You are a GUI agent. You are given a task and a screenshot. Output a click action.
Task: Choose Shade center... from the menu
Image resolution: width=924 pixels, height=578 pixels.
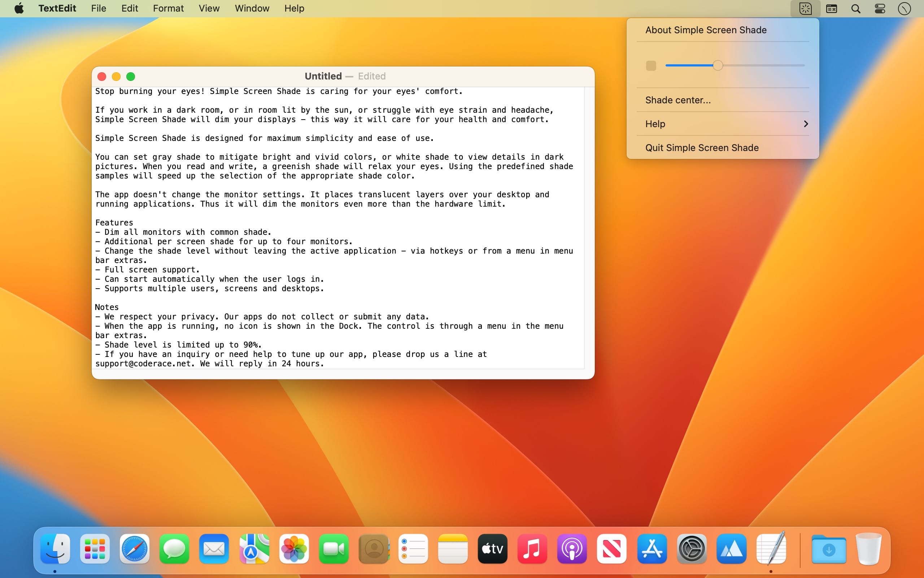coord(722,100)
